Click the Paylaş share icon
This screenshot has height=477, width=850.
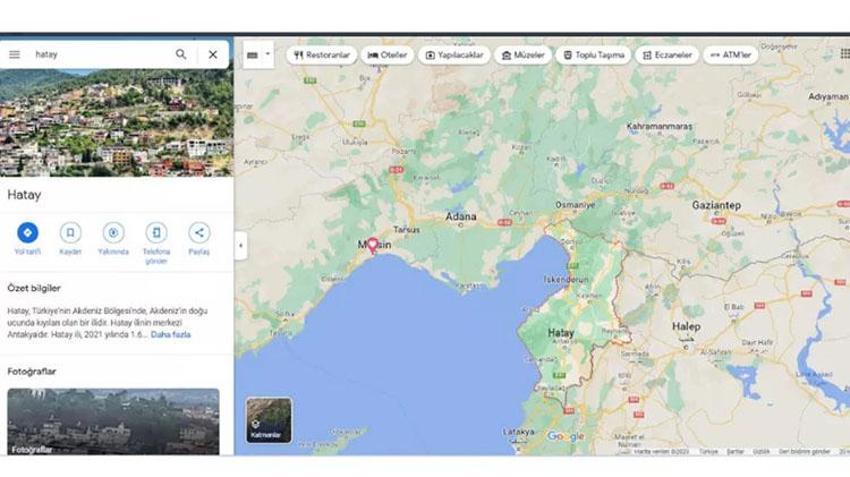pos(199,233)
